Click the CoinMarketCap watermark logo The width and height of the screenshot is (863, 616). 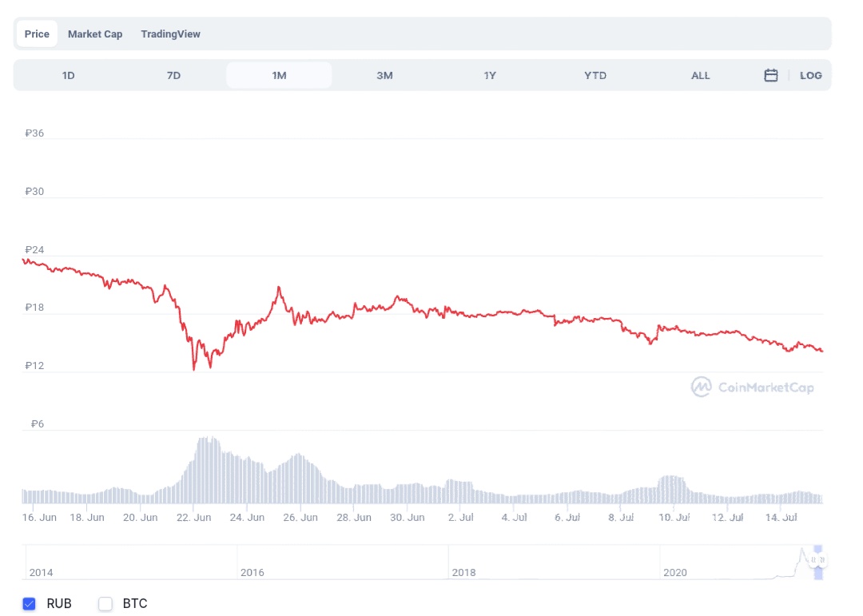(752, 387)
